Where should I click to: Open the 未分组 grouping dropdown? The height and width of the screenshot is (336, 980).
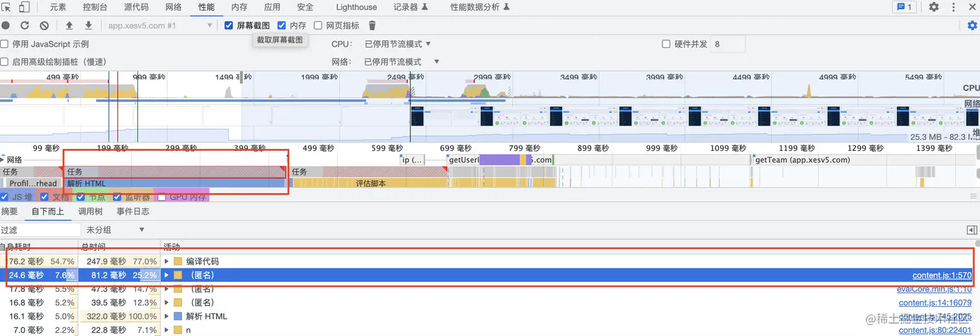pos(115,230)
